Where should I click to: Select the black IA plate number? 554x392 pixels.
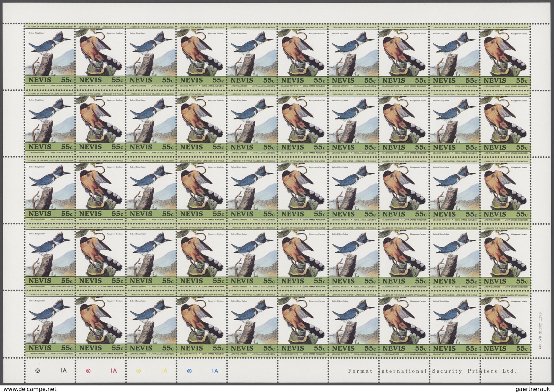(63, 371)
